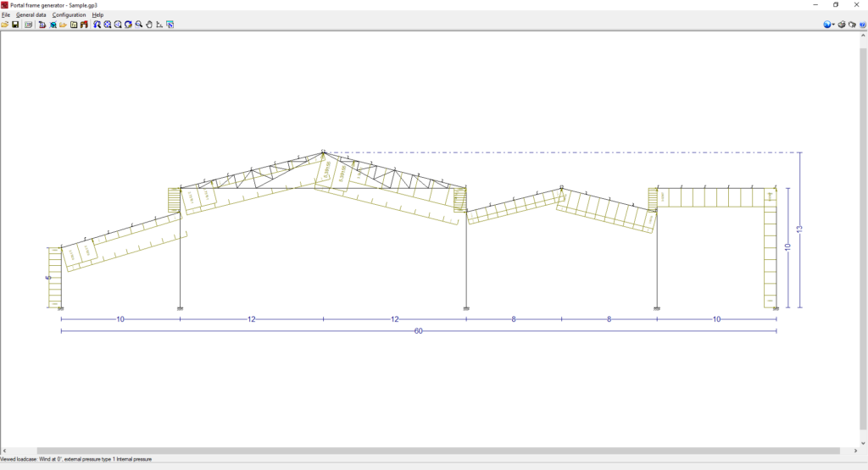Click the horizontal scrollbar left arrow
The width and height of the screenshot is (868, 470).
[4, 451]
